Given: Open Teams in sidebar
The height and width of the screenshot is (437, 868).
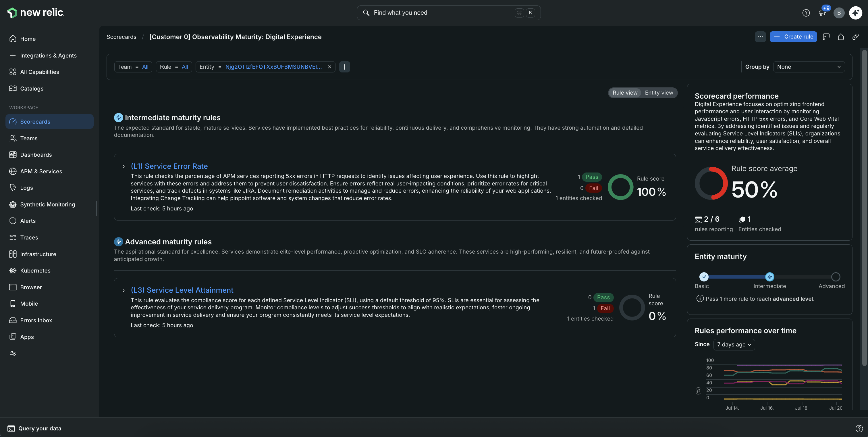Looking at the screenshot, I should [x=49, y=138].
